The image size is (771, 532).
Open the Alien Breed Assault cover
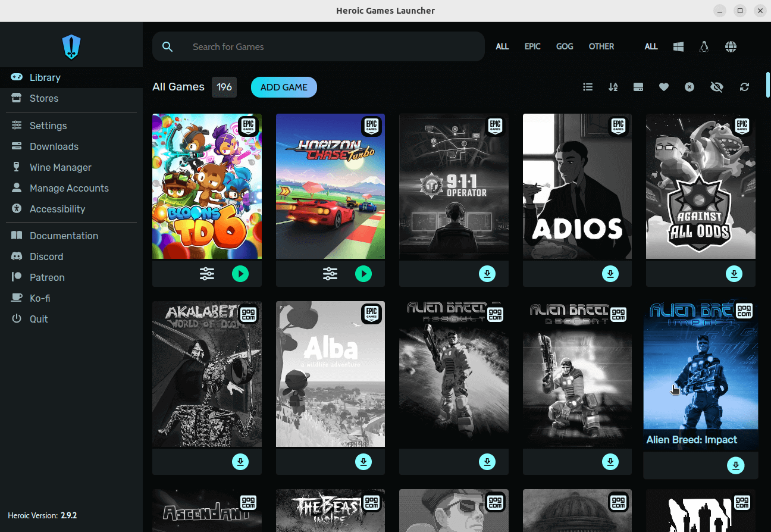point(454,374)
